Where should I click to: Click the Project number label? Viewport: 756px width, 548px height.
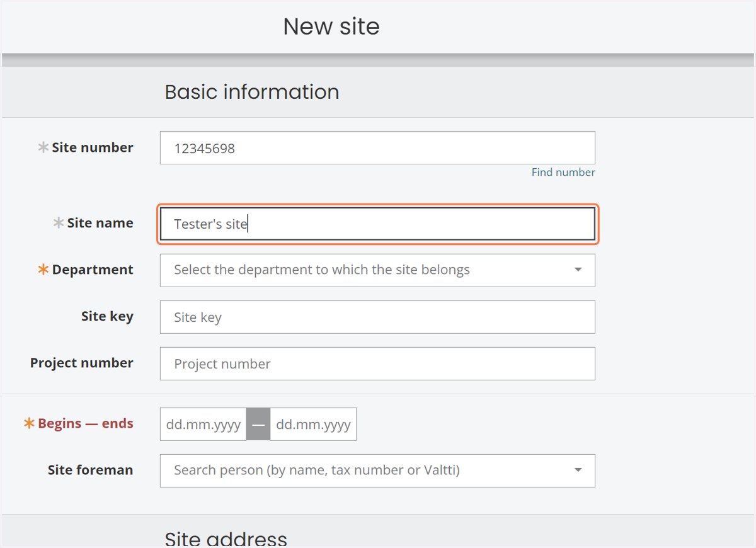(82, 363)
